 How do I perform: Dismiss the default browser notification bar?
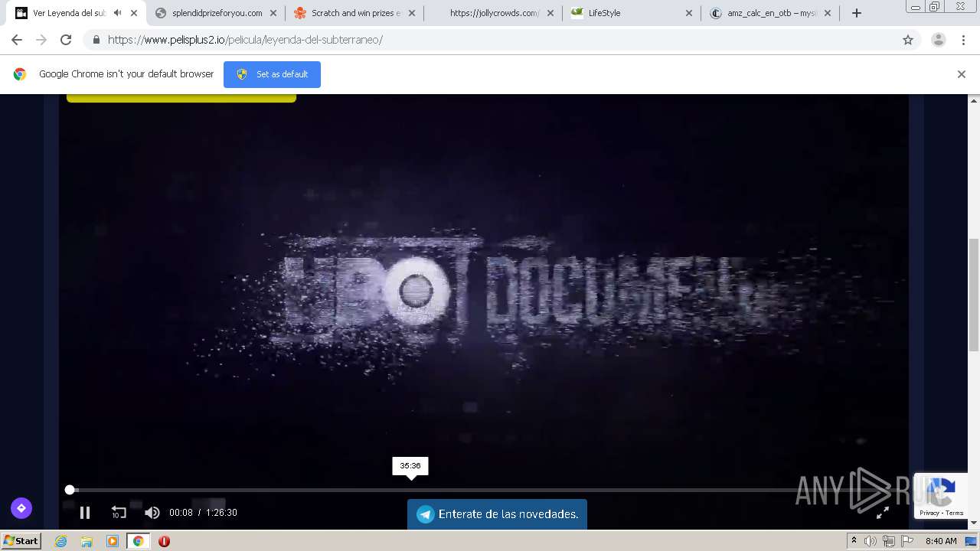click(962, 74)
